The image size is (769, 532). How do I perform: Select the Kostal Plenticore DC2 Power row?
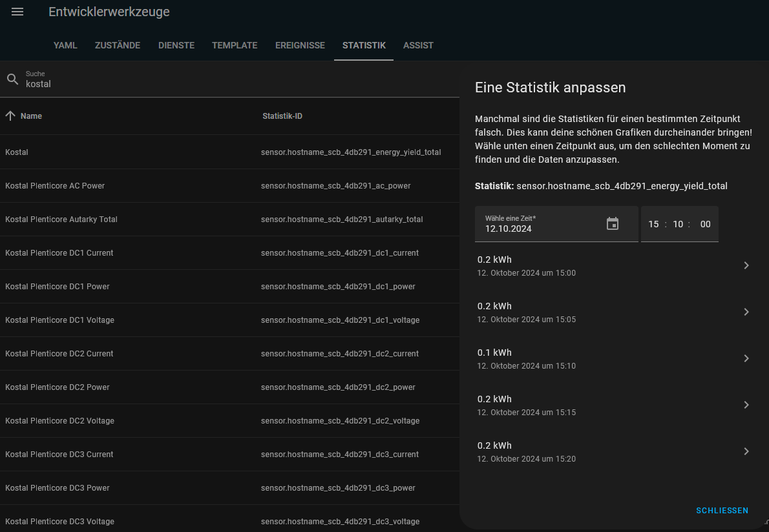pyautogui.click(x=229, y=387)
